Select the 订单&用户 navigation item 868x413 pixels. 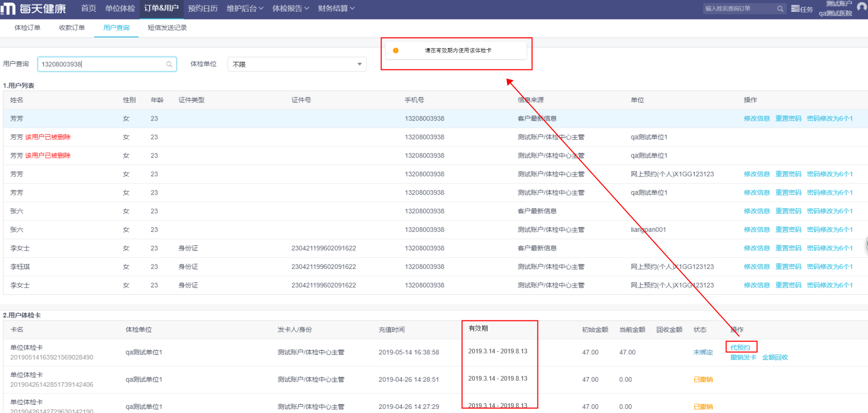pyautogui.click(x=162, y=9)
